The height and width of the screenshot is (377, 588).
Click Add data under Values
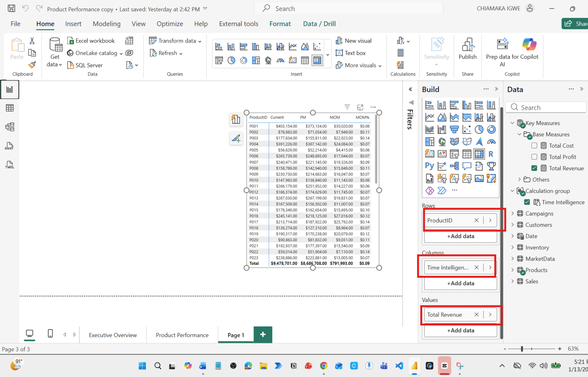click(460, 330)
